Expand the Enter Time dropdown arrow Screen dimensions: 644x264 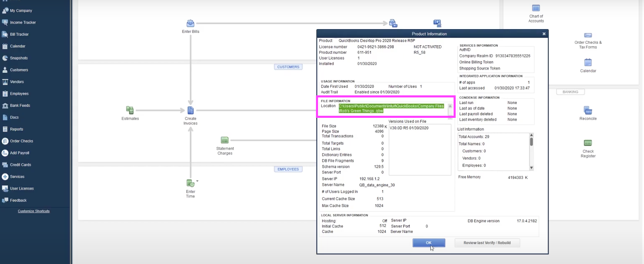coord(197,181)
